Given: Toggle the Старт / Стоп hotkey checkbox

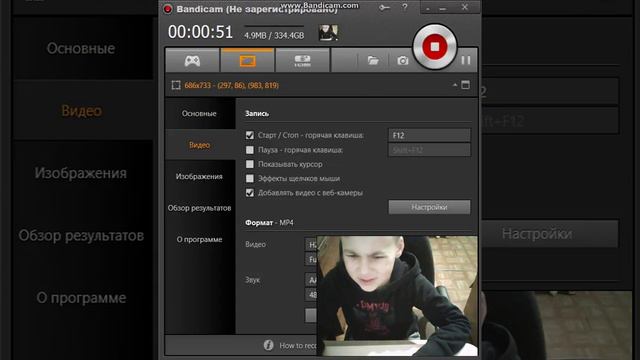Looking at the screenshot, I should click(x=250, y=135).
